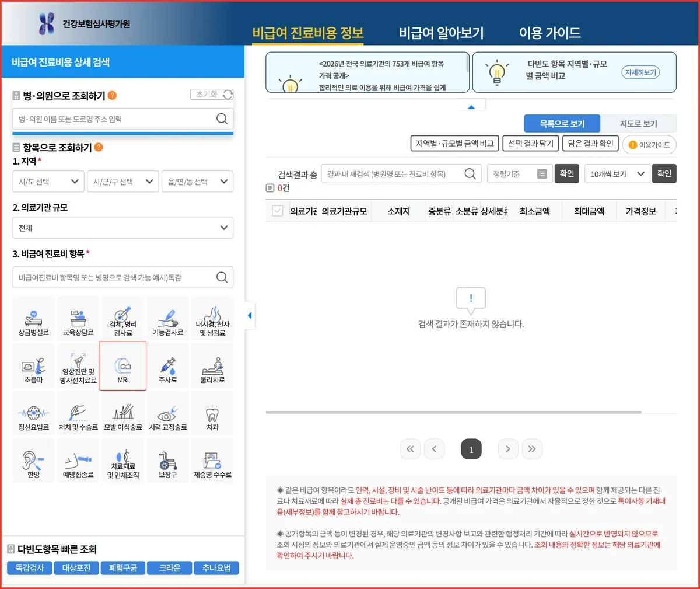Screen dimensions: 700x589
Task: Select 내시경, 천자 및 생검료 icon
Action: [212, 318]
